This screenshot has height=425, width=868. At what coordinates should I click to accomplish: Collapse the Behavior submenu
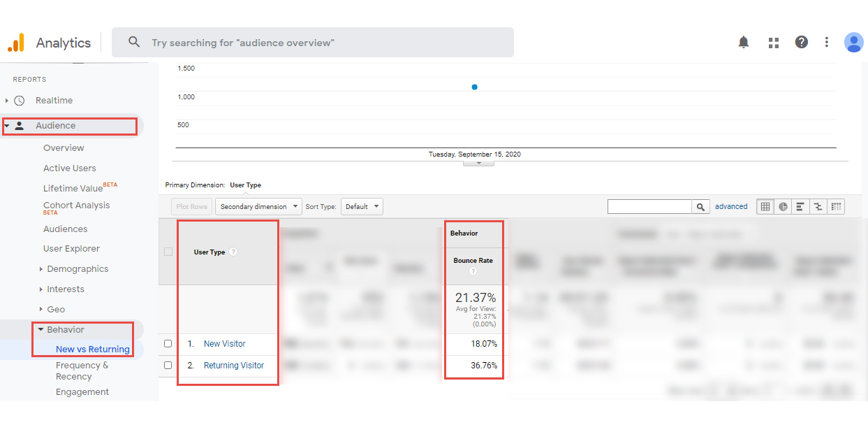coord(41,330)
